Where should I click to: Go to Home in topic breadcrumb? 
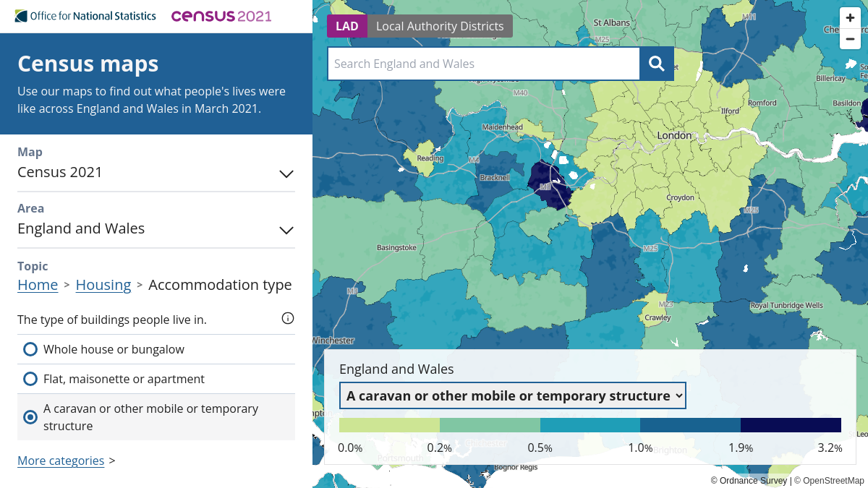point(38,285)
